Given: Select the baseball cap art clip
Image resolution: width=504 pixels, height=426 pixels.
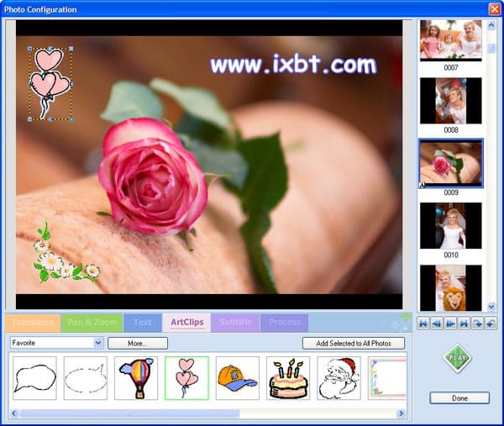Looking at the screenshot, I should coord(238,378).
